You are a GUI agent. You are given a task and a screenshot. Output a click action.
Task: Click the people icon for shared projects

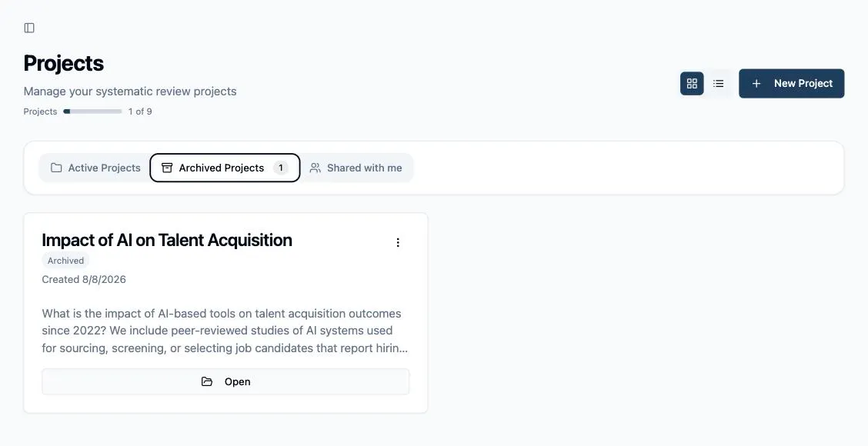tap(315, 168)
